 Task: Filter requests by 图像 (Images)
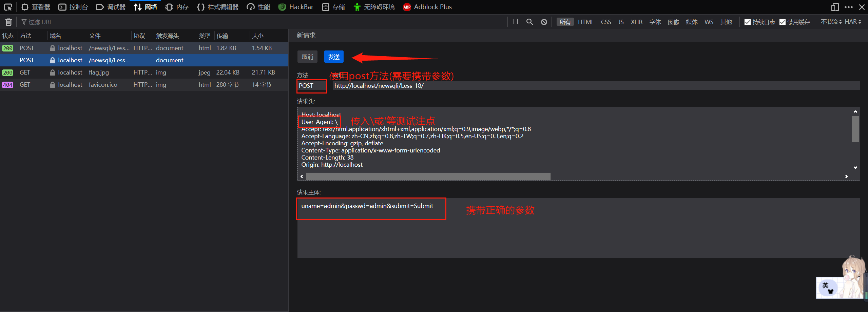pyautogui.click(x=673, y=22)
